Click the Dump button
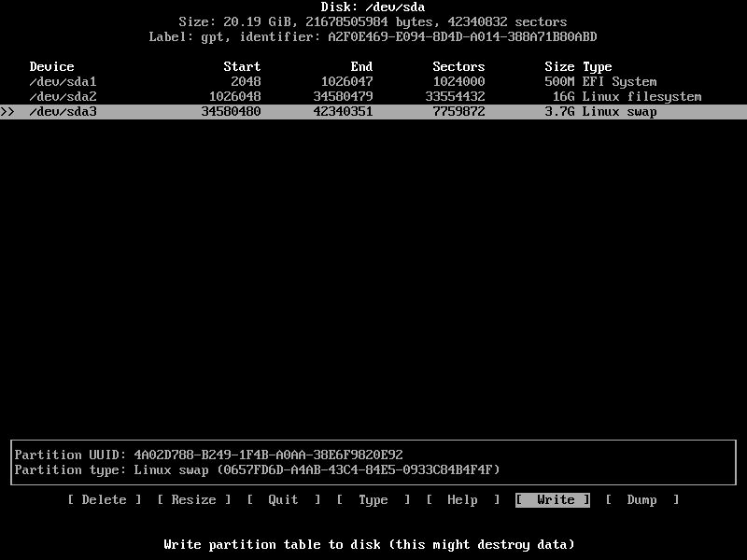 point(642,499)
